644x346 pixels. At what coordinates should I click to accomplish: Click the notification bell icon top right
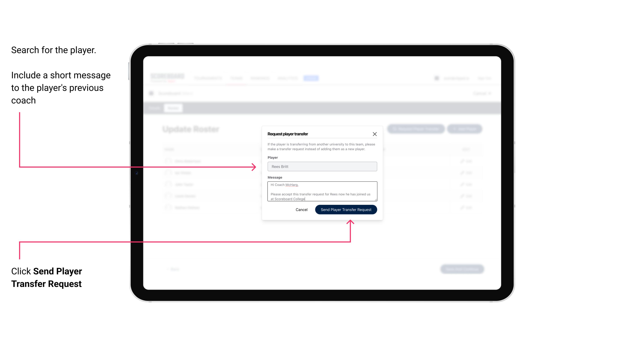click(437, 78)
